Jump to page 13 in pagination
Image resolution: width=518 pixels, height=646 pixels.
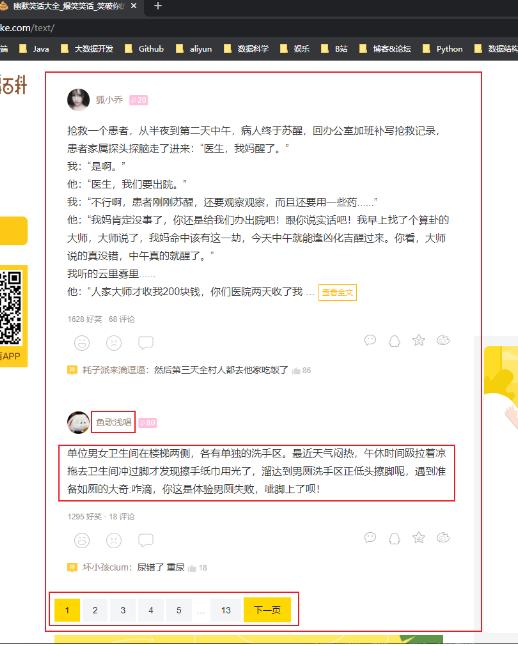225,610
